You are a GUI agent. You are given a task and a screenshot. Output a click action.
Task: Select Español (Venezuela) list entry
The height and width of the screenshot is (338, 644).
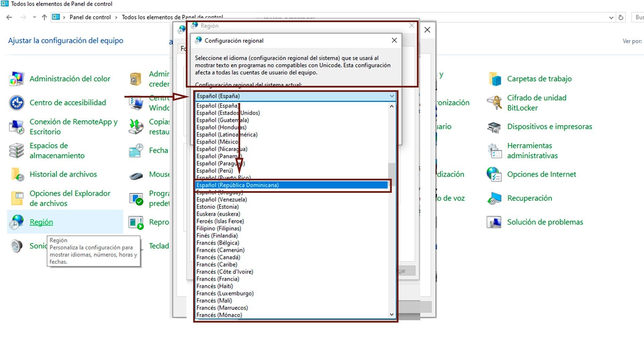tap(221, 200)
